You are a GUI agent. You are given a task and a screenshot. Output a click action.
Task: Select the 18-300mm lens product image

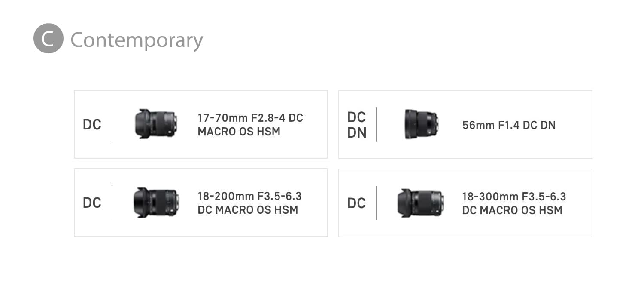(x=421, y=203)
